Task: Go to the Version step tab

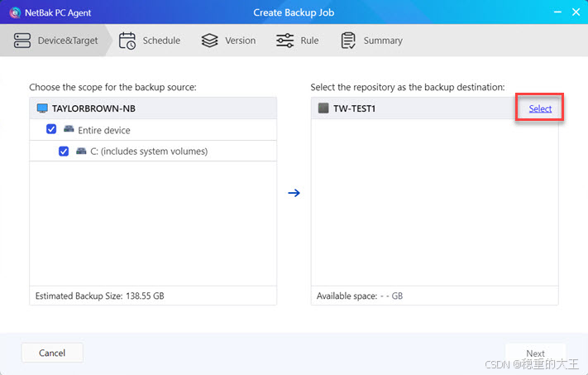Action: [229, 41]
